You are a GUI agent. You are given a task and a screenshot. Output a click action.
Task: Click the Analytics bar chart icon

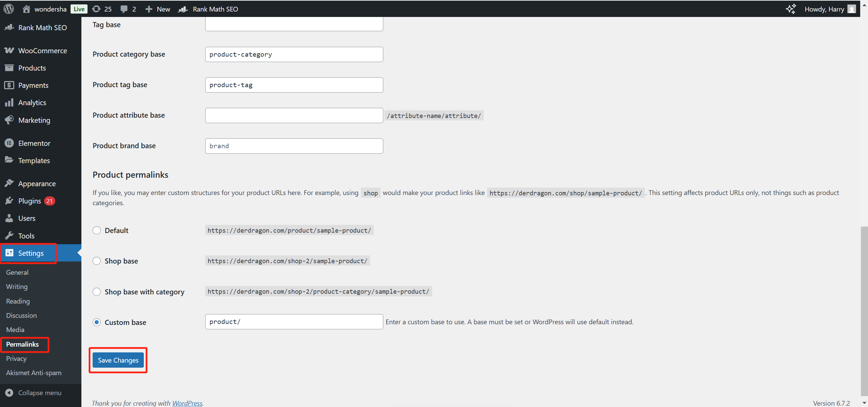click(9, 102)
